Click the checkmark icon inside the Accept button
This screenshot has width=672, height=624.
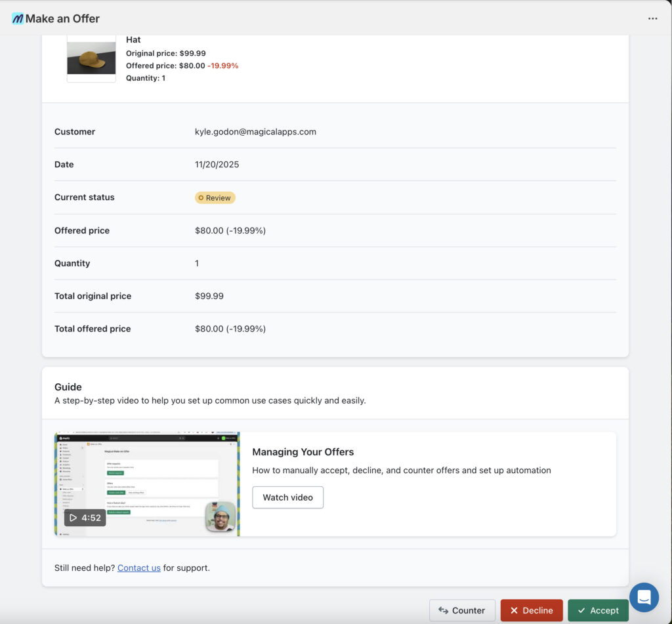(x=581, y=610)
